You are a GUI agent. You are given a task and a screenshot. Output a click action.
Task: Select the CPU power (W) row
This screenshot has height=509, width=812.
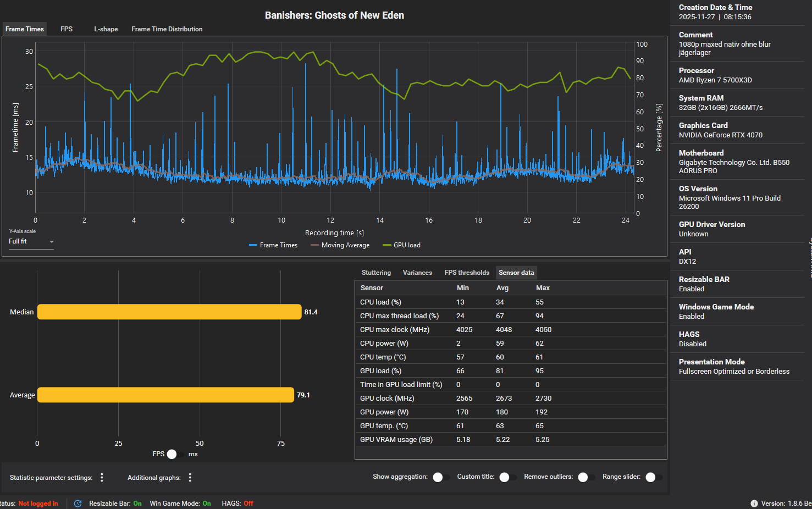pos(511,344)
